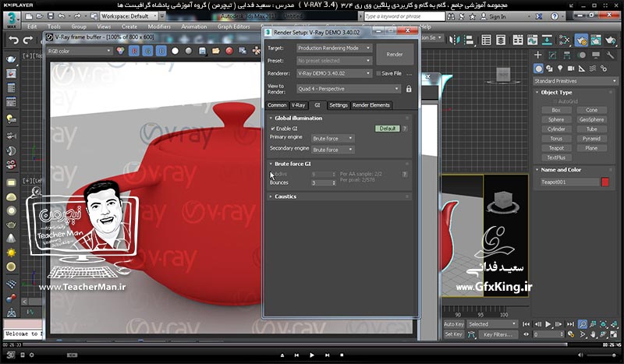The image size is (624, 364).
Task: Click the main toolbar Redo arrow
Action: tap(28, 40)
